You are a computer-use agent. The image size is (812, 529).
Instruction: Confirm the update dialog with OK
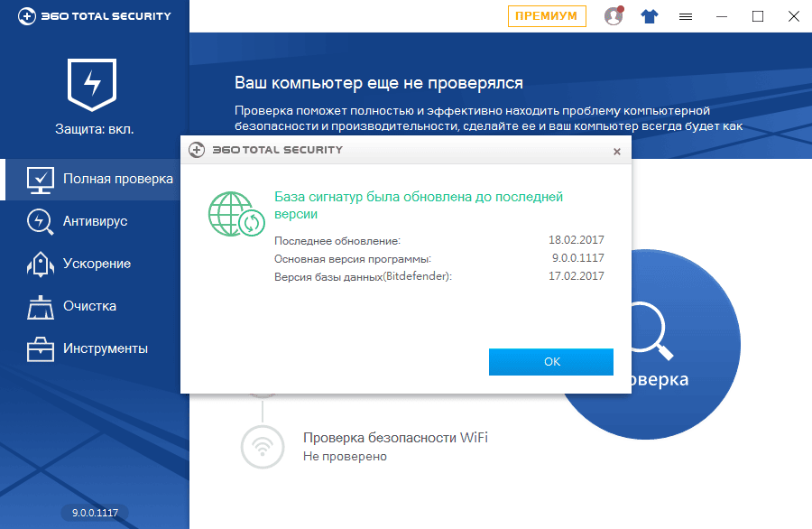[x=551, y=362]
